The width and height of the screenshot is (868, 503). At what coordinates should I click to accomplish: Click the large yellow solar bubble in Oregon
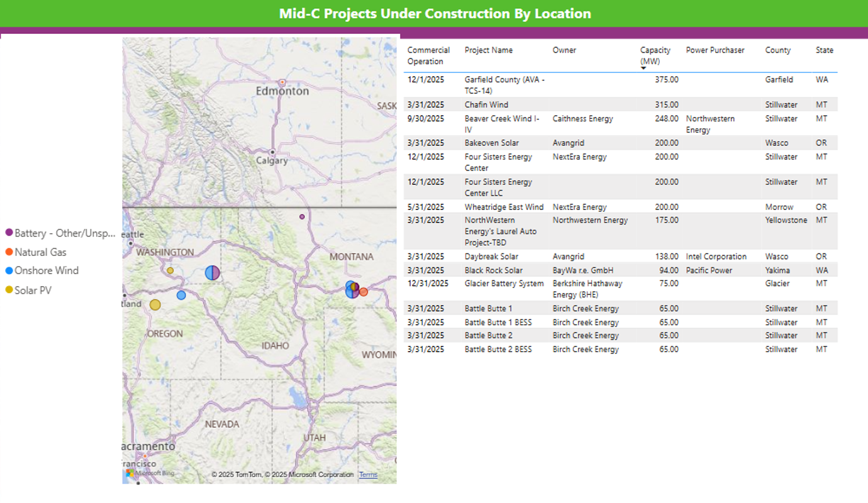155,305
